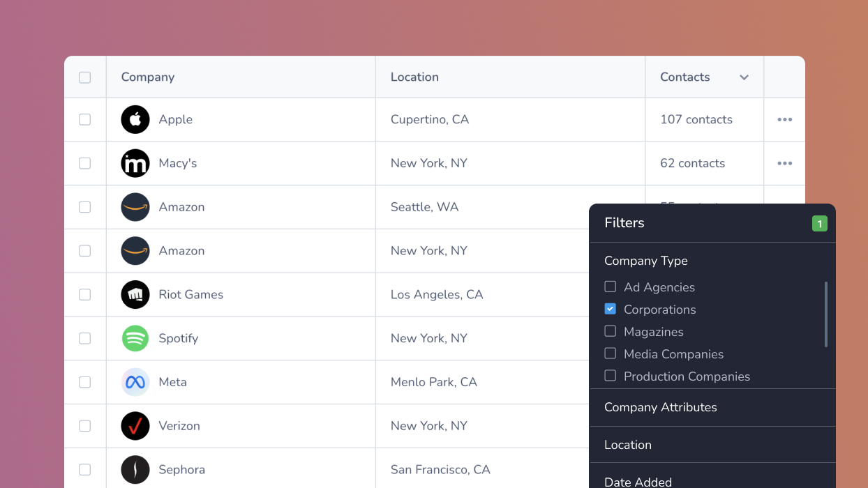The height and width of the screenshot is (488, 868).
Task: Select the Macy's row checkbox
Action: point(85,163)
